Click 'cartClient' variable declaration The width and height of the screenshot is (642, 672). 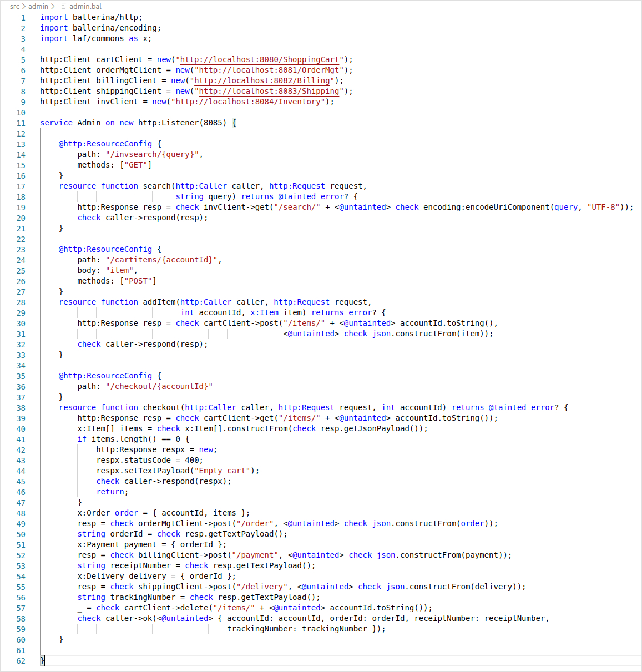119,59
